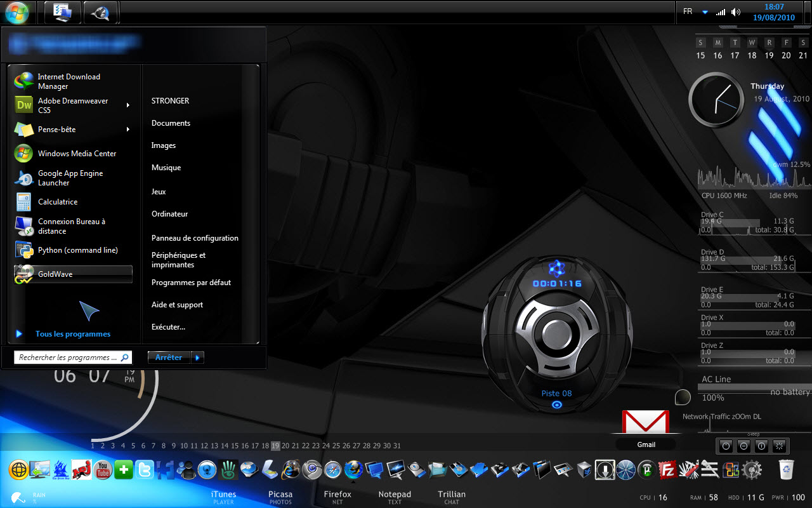Click the STRONGER user folder link
The width and height of the screenshot is (812, 508).
pos(170,101)
